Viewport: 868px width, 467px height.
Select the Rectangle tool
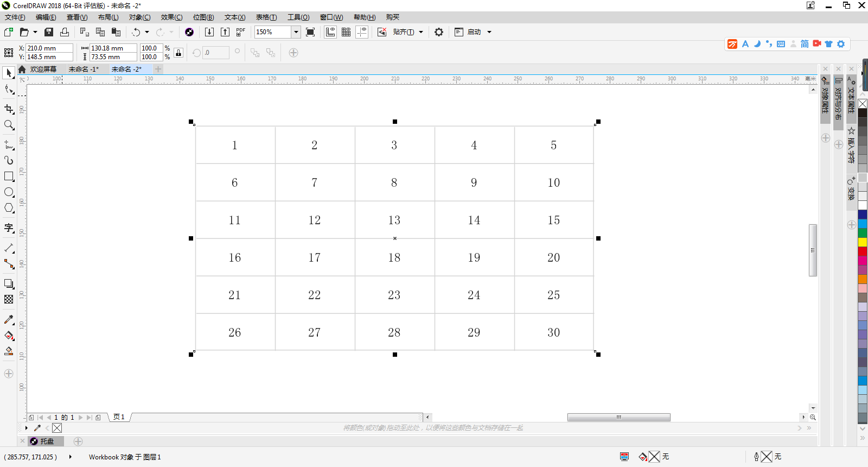click(x=9, y=176)
